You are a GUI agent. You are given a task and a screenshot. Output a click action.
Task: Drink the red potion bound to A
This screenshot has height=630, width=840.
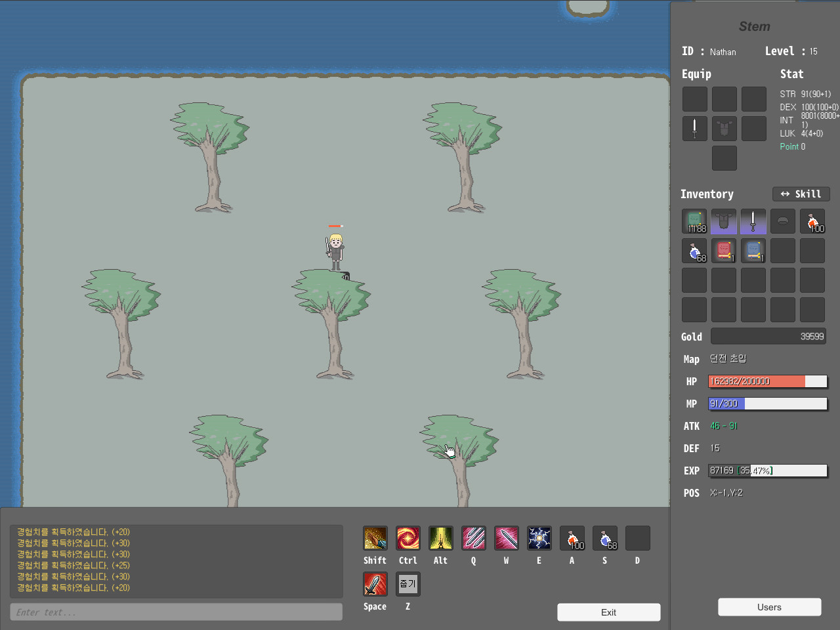click(572, 537)
